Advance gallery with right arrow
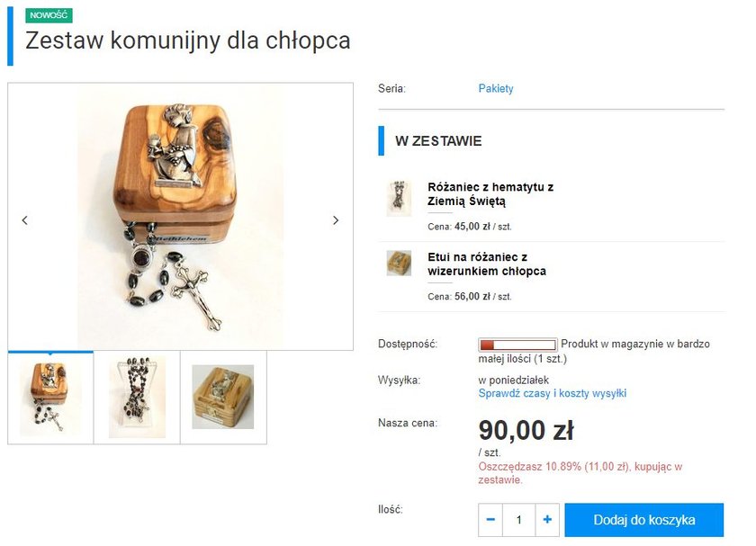 tap(336, 220)
